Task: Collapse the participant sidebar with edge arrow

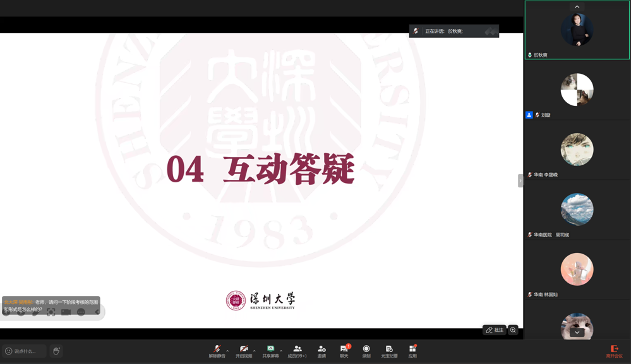Action: [x=520, y=181]
